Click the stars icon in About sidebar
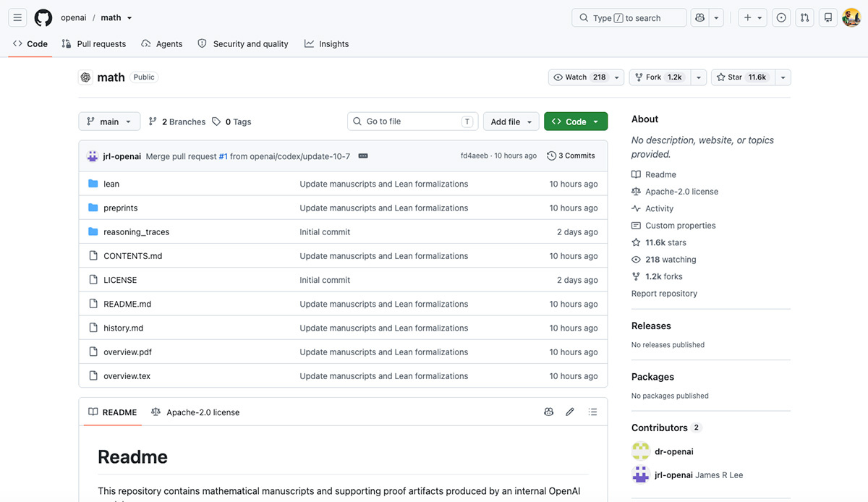The width and height of the screenshot is (868, 502). click(x=636, y=242)
